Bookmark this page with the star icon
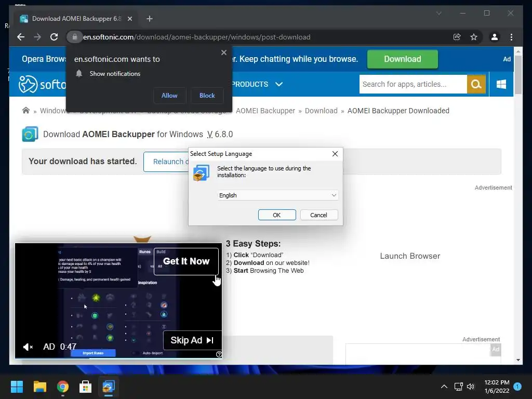This screenshot has width=532, height=399. pos(474,37)
